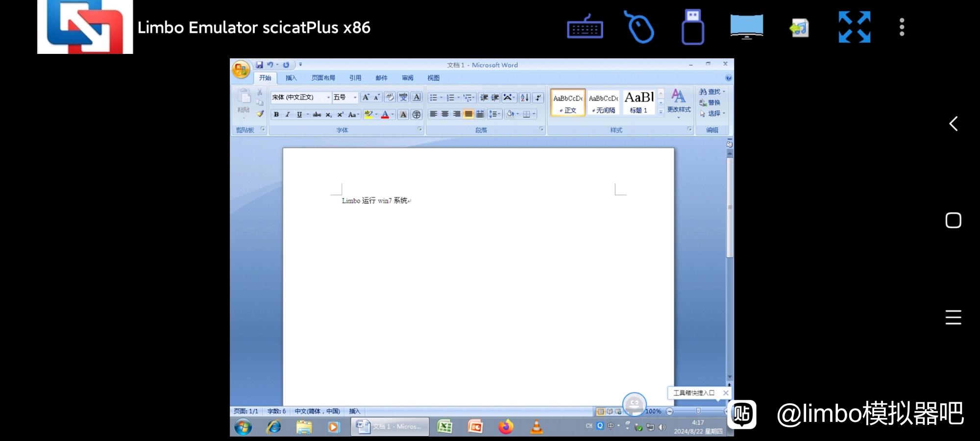Switch to the 邮件 ribbon tab

coord(381,78)
